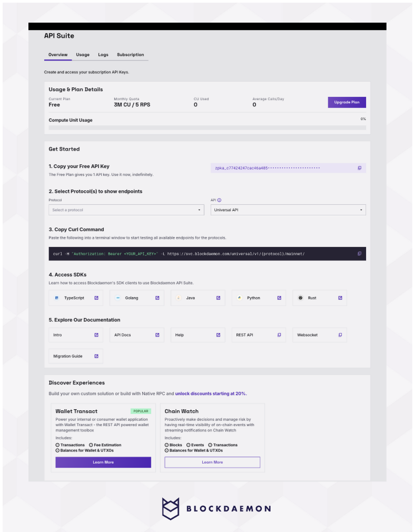
Task: Open the Logs tab
Action: (x=103, y=55)
